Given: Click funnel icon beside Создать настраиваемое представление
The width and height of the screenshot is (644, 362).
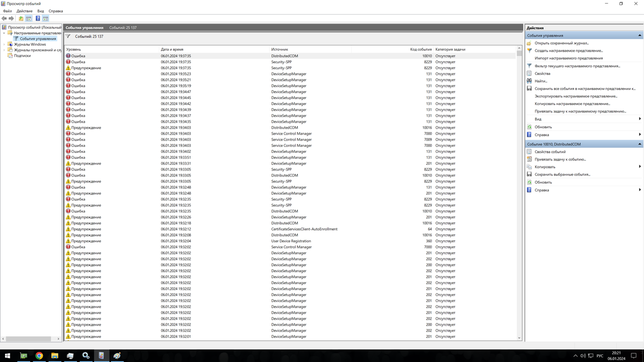Looking at the screenshot, I should [x=529, y=51].
